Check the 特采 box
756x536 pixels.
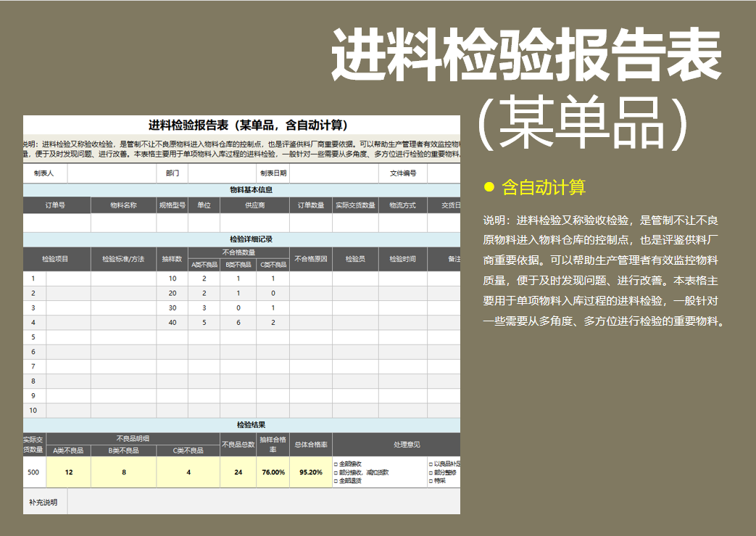431,481
